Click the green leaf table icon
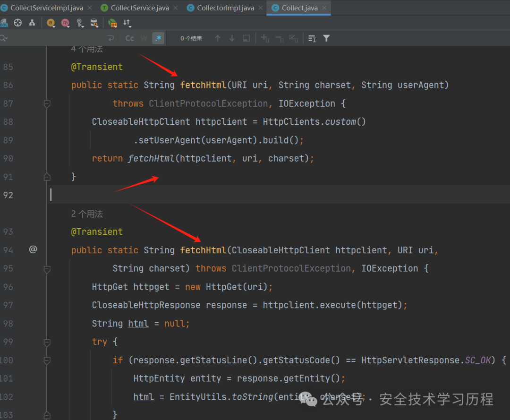This screenshot has height=420, width=510. click(112, 23)
